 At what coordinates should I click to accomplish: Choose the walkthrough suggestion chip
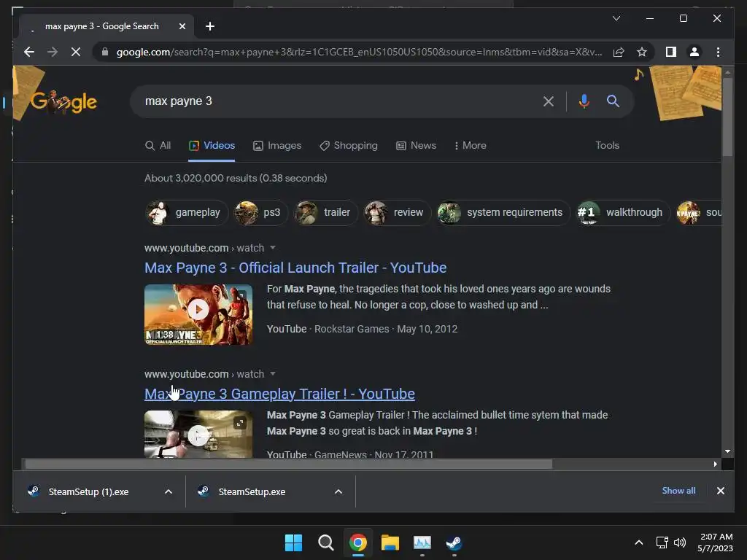tap(623, 212)
